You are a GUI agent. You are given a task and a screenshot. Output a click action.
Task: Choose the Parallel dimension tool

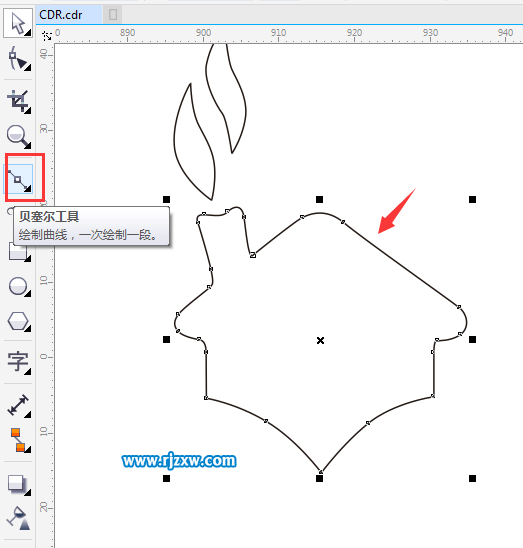(18, 405)
